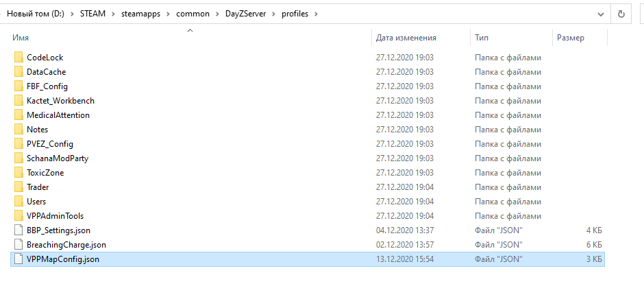Sort by the 'Тип' column header

pos(482,38)
